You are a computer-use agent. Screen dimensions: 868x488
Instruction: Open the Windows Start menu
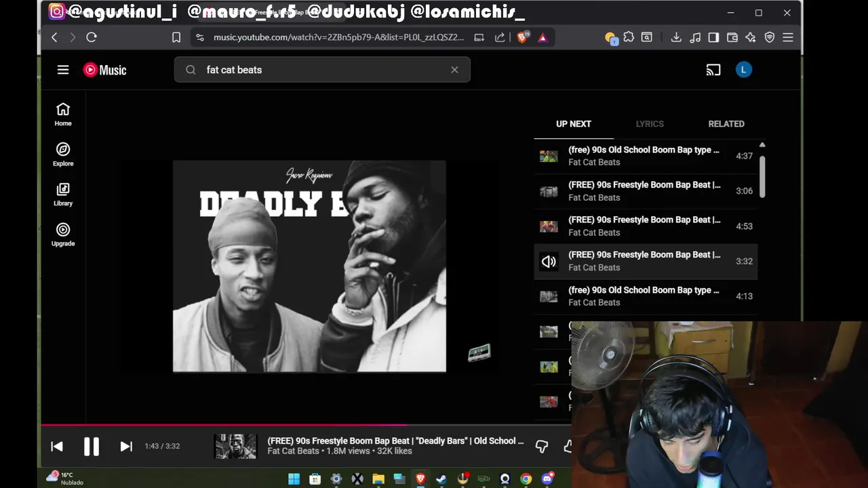294,479
